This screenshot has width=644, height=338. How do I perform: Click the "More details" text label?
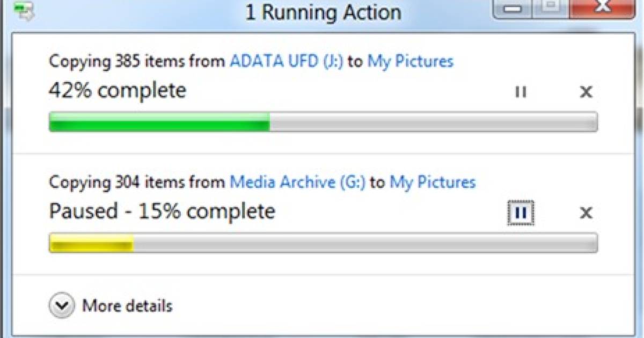pyautogui.click(x=127, y=306)
